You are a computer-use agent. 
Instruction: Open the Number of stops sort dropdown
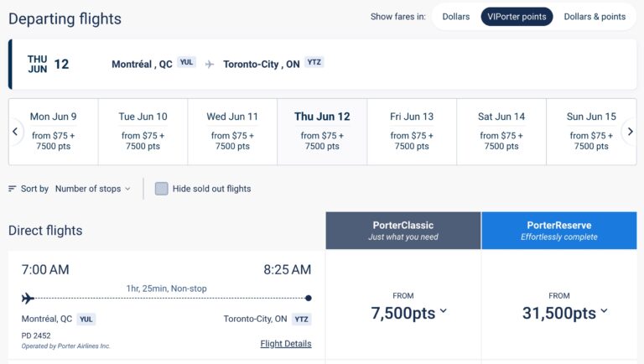point(92,189)
